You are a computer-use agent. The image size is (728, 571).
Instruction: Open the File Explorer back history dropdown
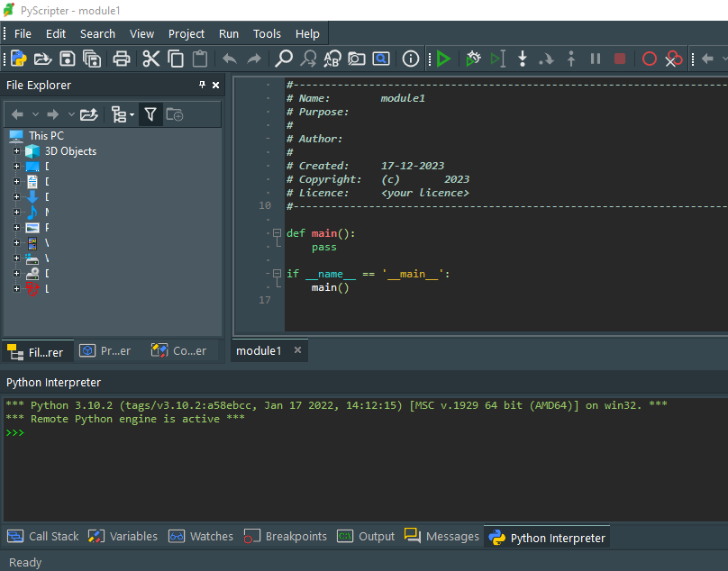click(x=35, y=114)
